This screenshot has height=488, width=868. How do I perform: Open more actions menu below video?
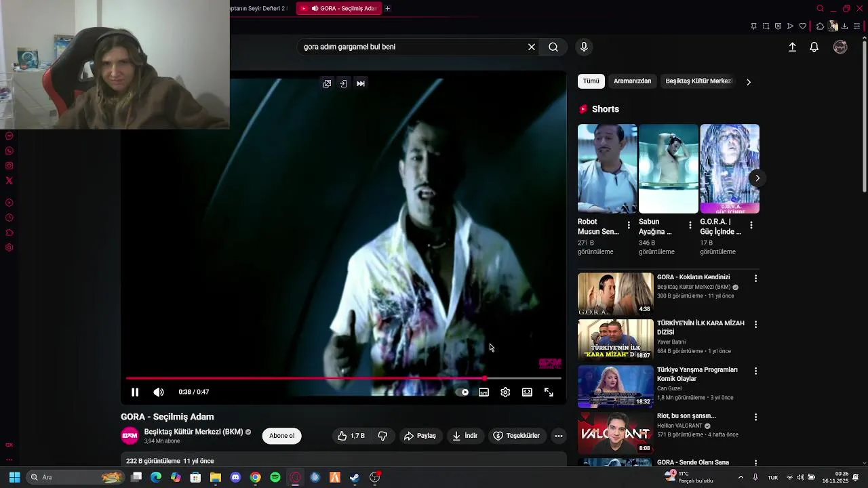tap(559, 436)
